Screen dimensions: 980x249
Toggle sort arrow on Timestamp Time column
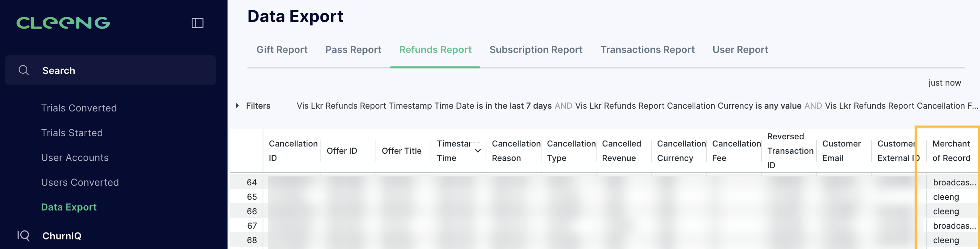click(x=478, y=151)
